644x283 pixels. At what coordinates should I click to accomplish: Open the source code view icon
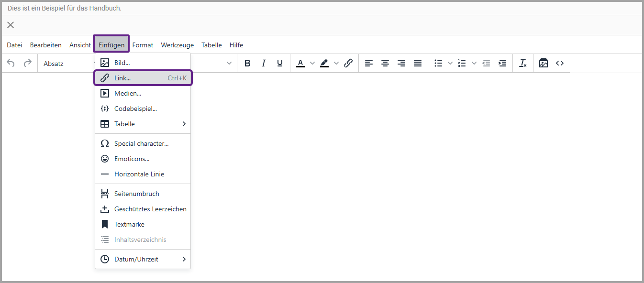560,63
